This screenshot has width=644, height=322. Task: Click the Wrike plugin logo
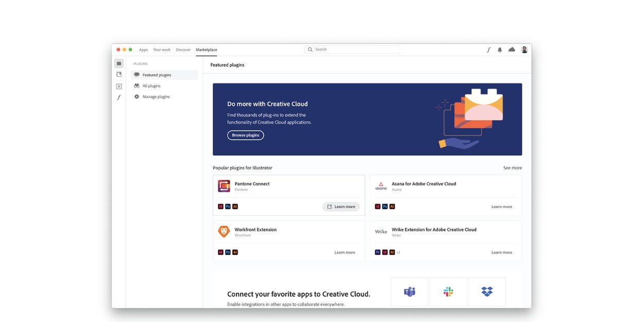pyautogui.click(x=381, y=232)
